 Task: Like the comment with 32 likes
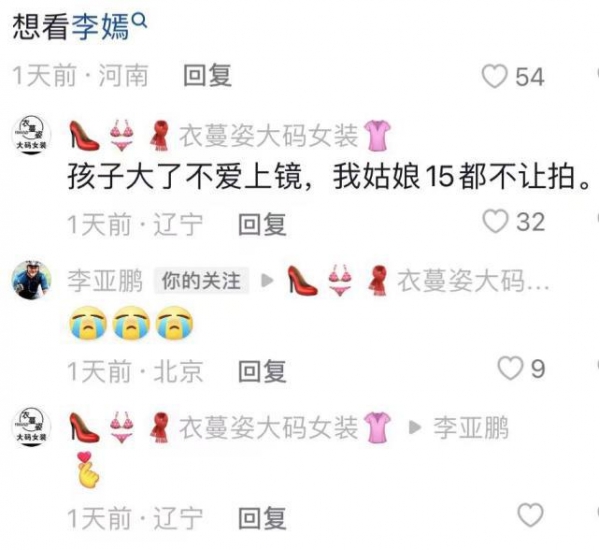(x=496, y=221)
